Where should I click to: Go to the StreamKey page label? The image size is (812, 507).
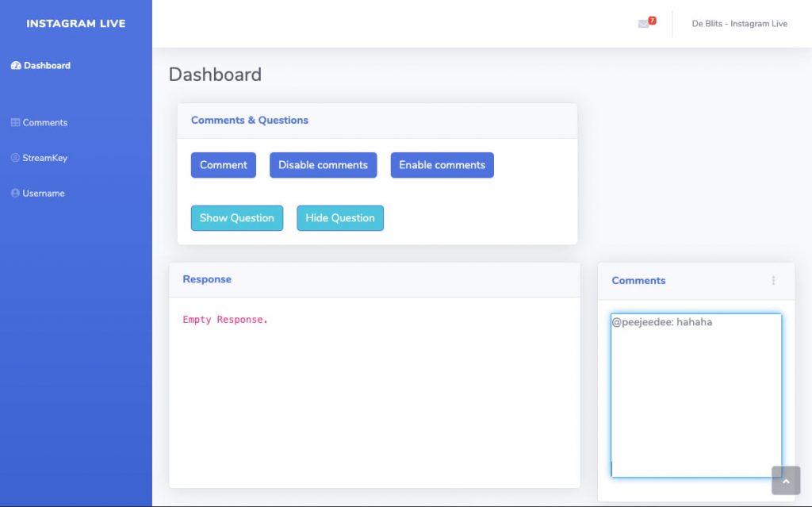click(x=45, y=158)
